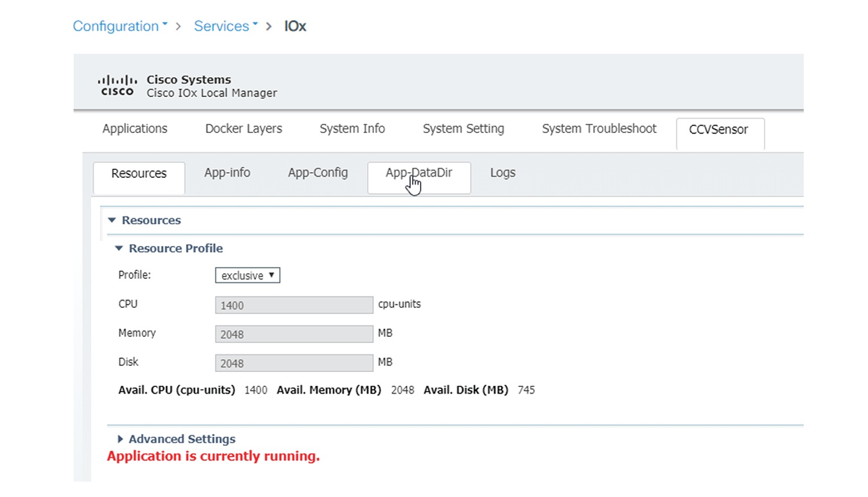Collapse the Resources section
This screenshot has height=497, width=868.
[x=111, y=220]
